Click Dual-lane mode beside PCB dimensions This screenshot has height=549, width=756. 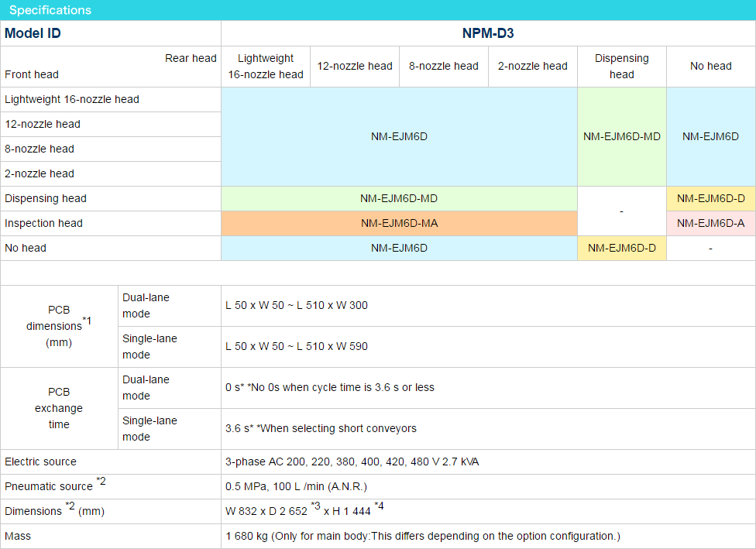point(146,306)
